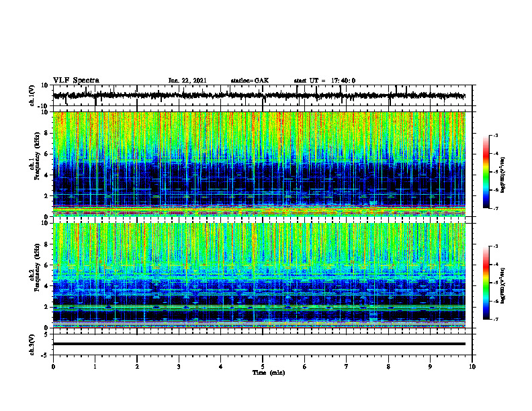Click the "2" tick on the time axis
The image size is (532, 411).
click(x=137, y=367)
